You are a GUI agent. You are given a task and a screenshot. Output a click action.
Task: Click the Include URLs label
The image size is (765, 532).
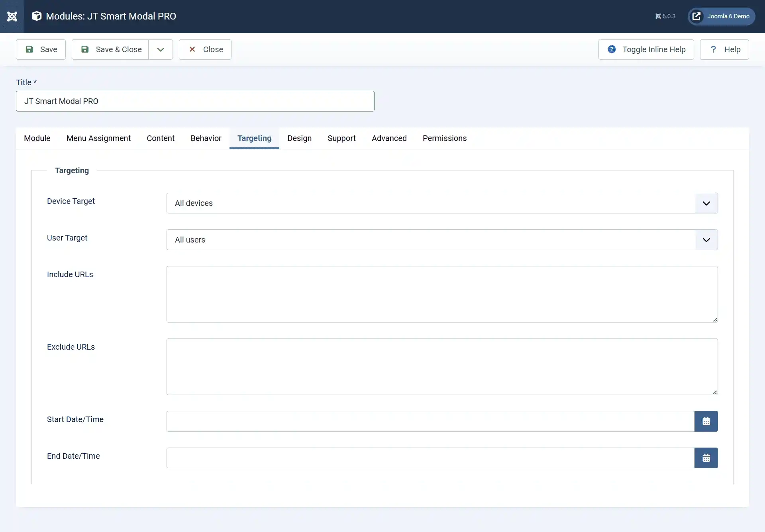(70, 274)
